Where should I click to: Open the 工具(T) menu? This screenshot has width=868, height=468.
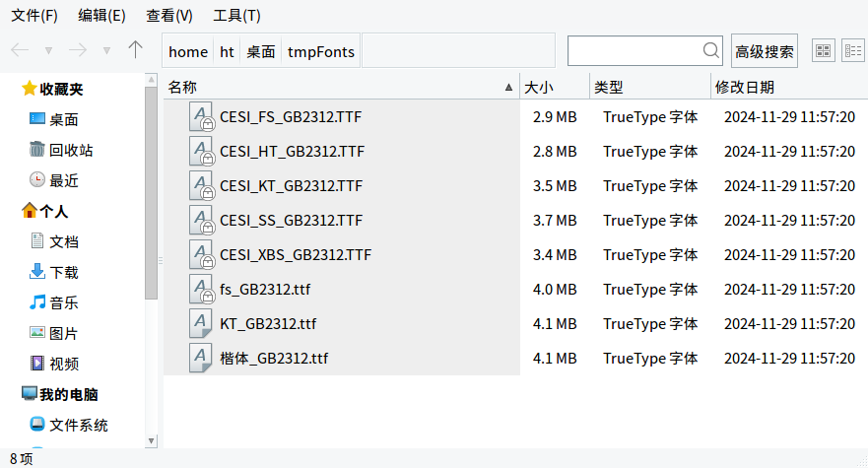tap(236, 16)
